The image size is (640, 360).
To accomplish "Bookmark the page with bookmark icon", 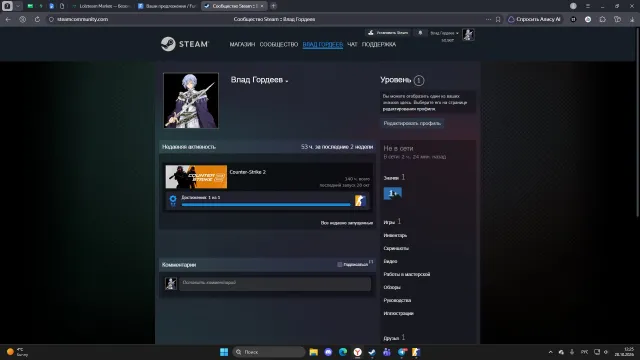I will pyautogui.click(x=498, y=19).
